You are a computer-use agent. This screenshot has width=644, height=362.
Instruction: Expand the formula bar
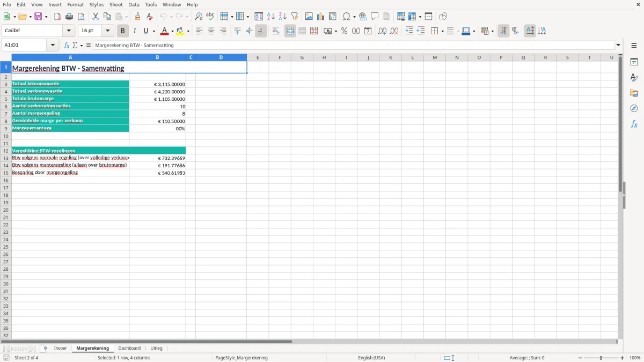pyautogui.click(x=618, y=46)
